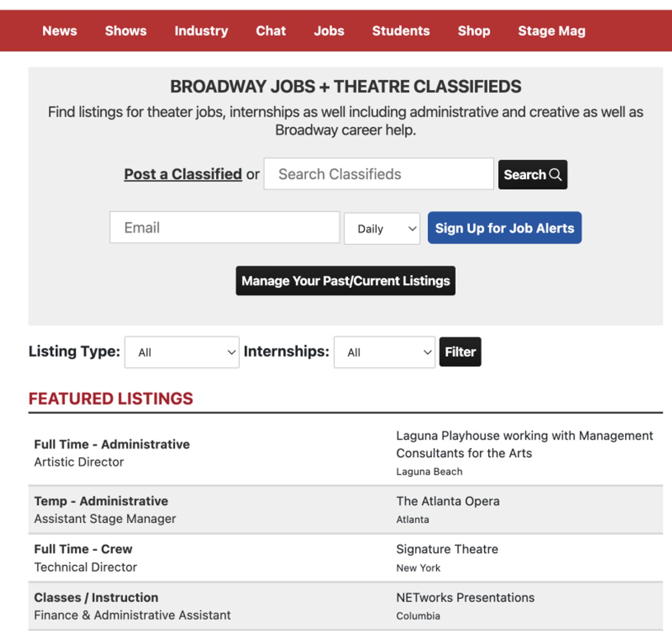
Task: Click into the Email input field
Action: (x=224, y=228)
